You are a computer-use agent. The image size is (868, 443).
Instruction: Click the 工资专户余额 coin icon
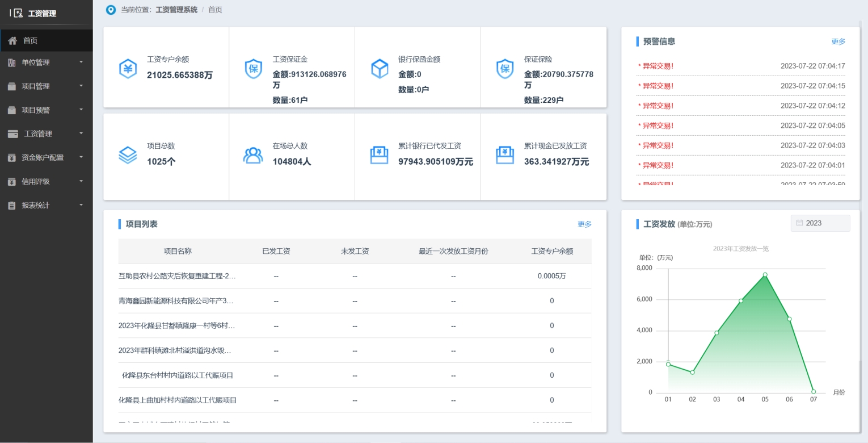click(128, 69)
